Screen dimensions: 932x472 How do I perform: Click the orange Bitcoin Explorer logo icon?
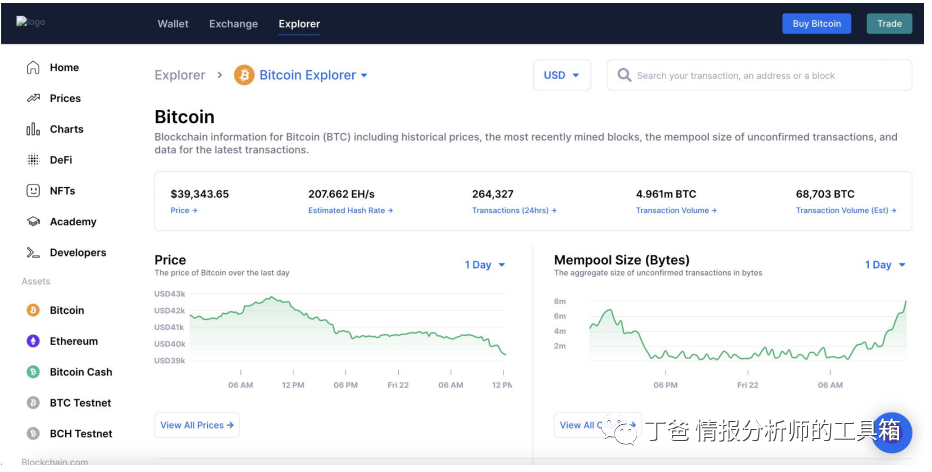coord(244,75)
